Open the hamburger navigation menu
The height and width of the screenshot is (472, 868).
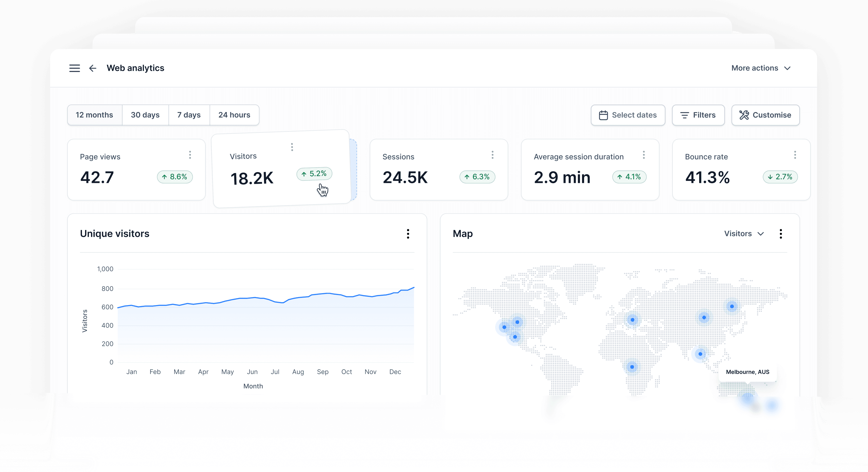pyautogui.click(x=74, y=68)
